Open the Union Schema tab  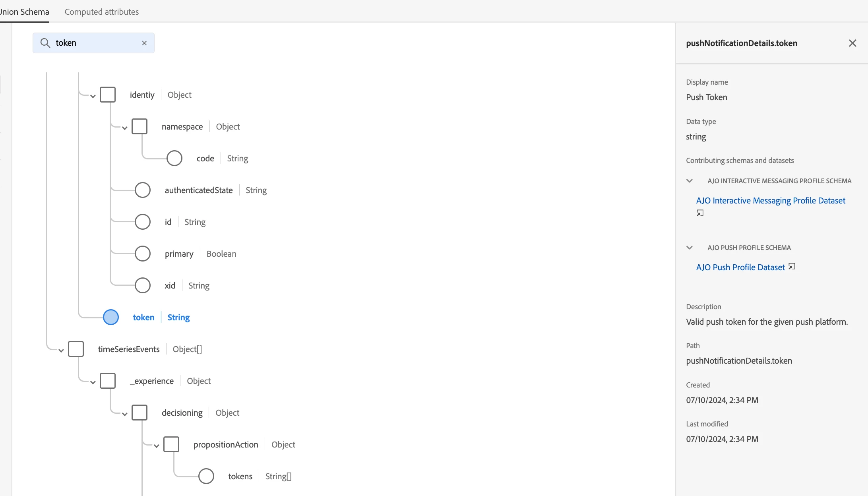coord(25,12)
